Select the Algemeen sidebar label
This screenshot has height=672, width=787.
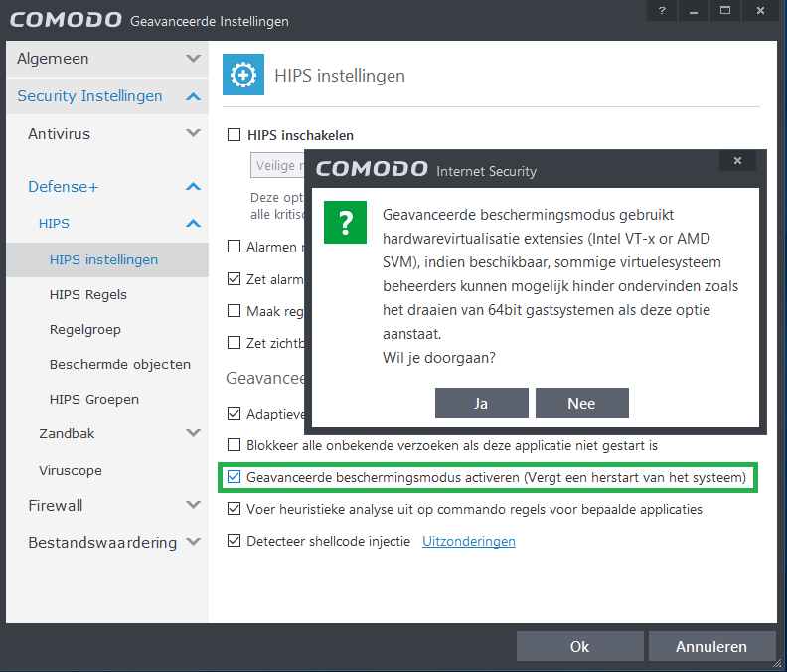tap(53, 59)
